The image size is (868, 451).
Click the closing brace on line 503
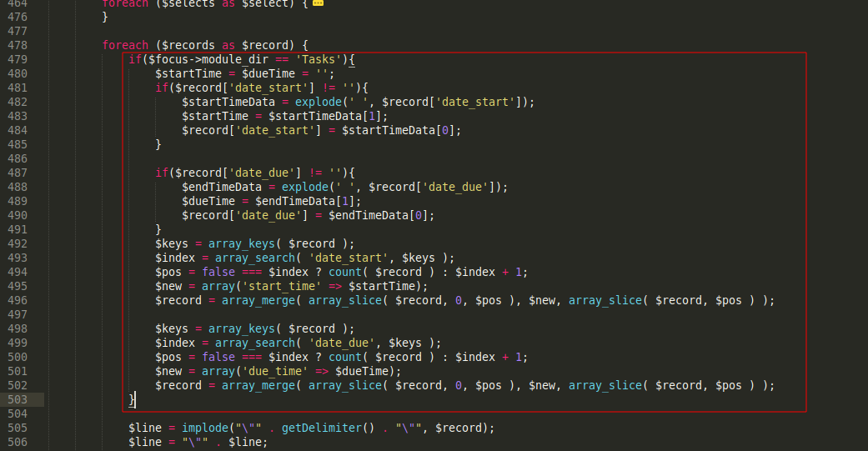click(x=132, y=399)
